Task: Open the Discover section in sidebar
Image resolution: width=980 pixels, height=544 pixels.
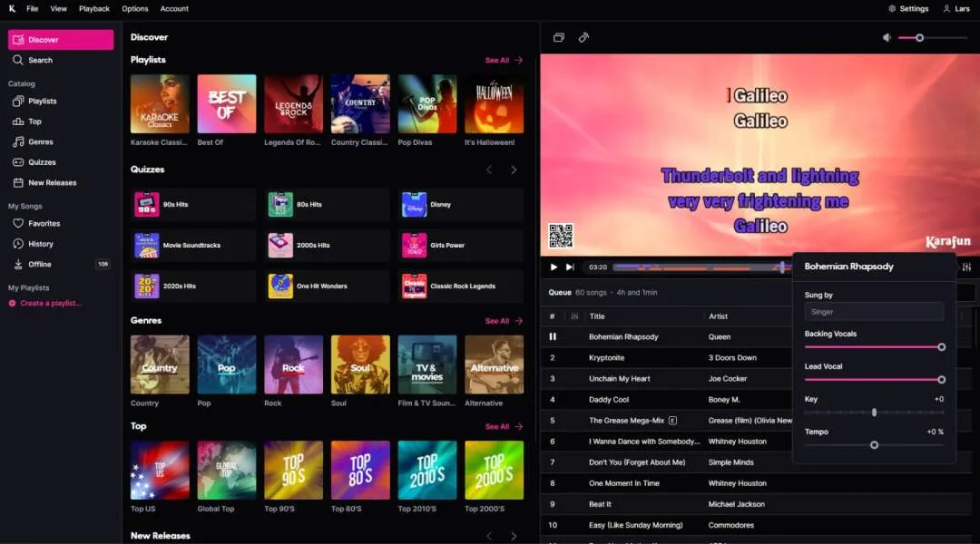Action: click(61, 39)
